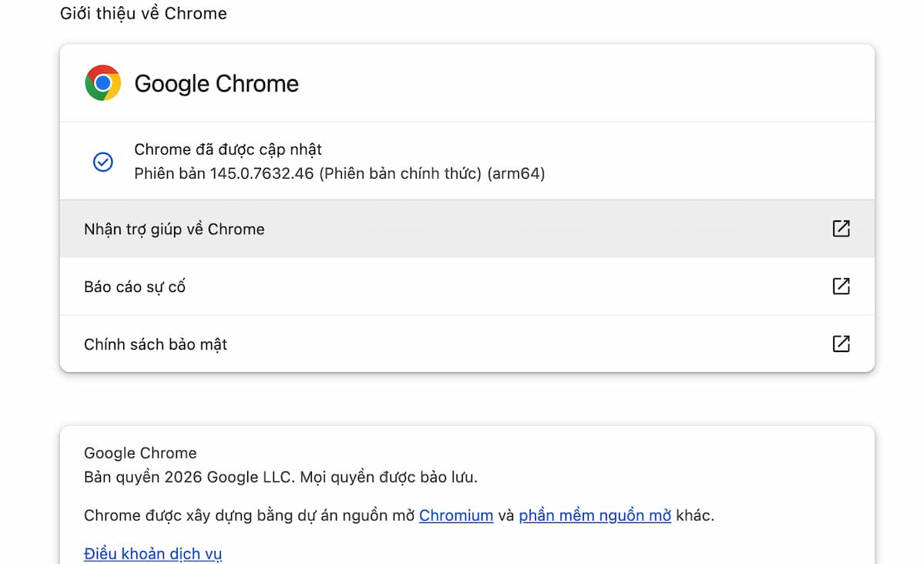Click Google Chrome label above copyright line
Image resolution: width=924 pixels, height=564 pixels.
140,453
